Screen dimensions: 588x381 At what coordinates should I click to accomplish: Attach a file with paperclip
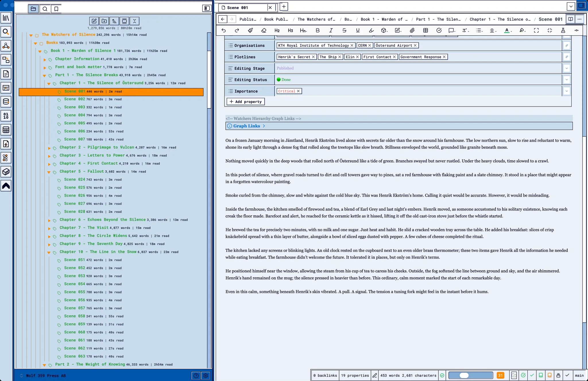(x=412, y=30)
